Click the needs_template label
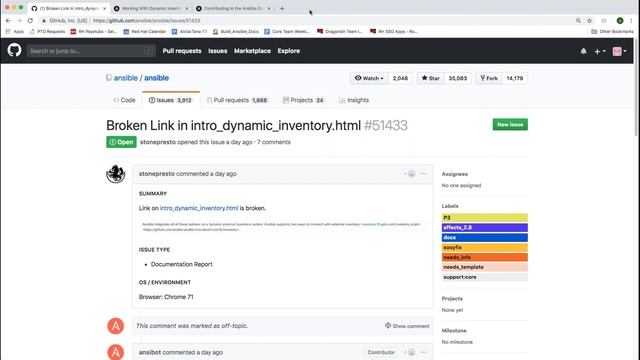Viewport: 640px width, 360px height. tap(484, 267)
